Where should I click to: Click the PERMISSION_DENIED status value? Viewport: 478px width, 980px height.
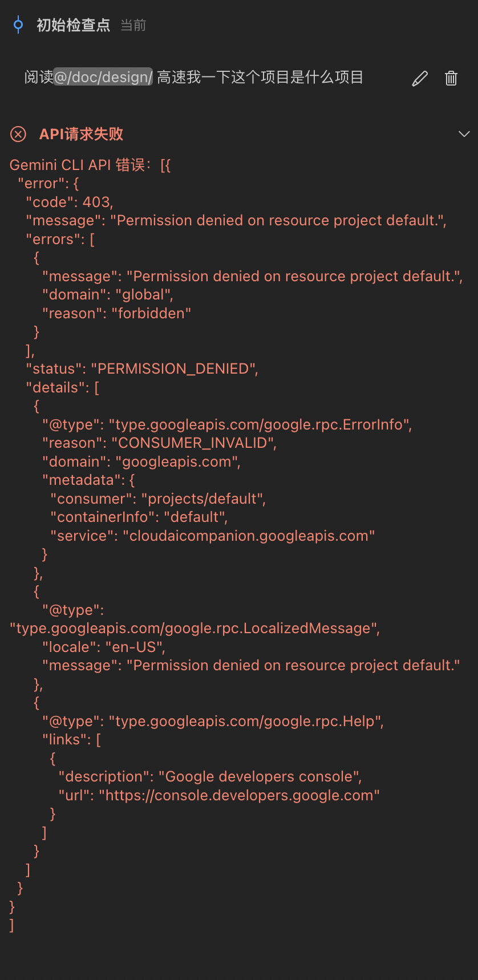[x=174, y=368]
